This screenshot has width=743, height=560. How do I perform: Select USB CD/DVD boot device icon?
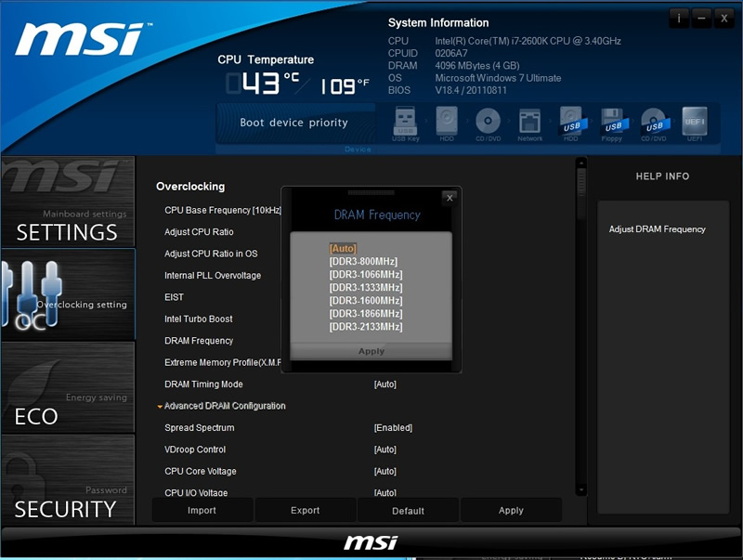(x=654, y=124)
